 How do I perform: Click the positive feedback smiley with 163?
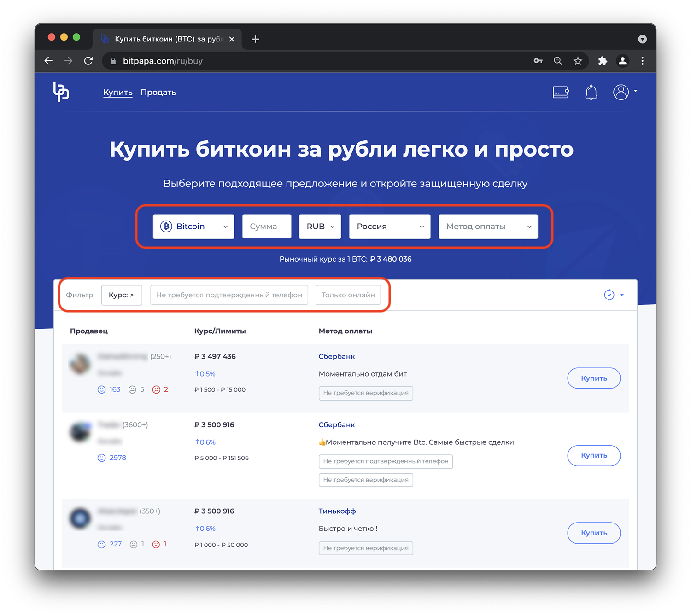click(x=102, y=389)
